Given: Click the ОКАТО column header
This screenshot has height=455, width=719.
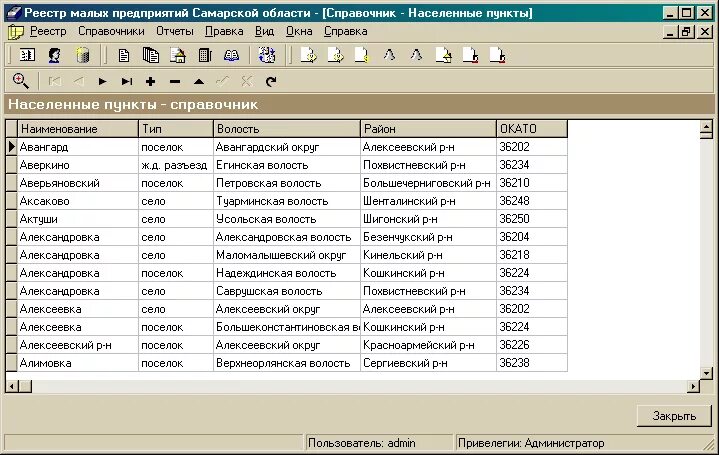Looking at the screenshot, I should pyautogui.click(x=532, y=129).
